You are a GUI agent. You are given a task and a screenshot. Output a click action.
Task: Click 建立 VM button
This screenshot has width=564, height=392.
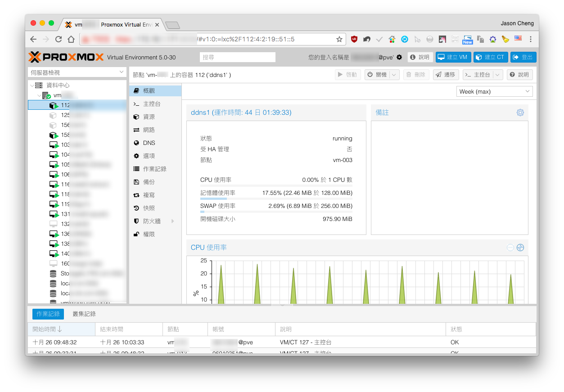click(x=453, y=57)
